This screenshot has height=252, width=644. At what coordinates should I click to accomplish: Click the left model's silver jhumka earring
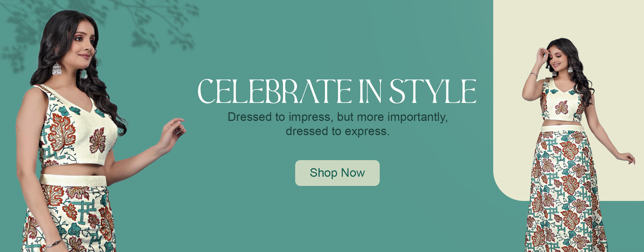[57, 68]
